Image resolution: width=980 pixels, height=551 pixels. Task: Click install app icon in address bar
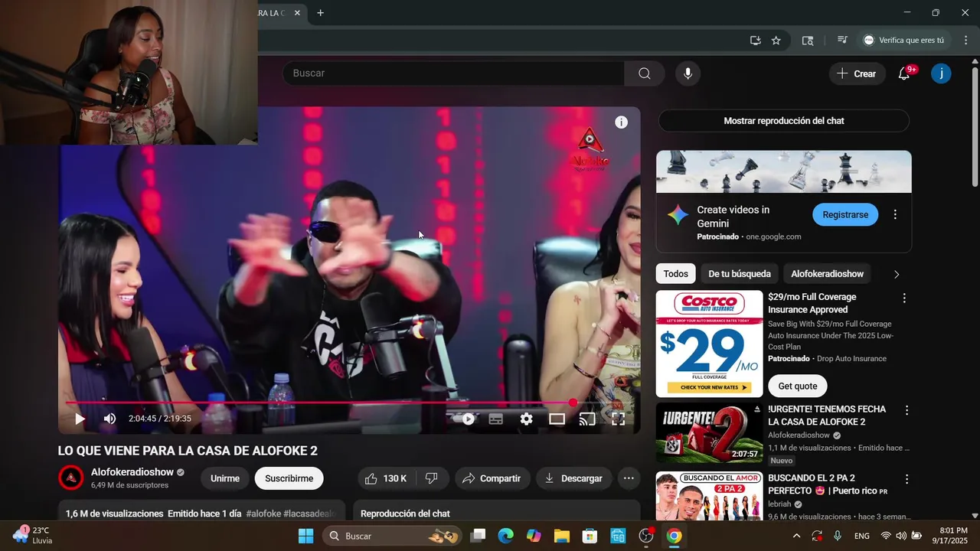[x=756, y=41]
